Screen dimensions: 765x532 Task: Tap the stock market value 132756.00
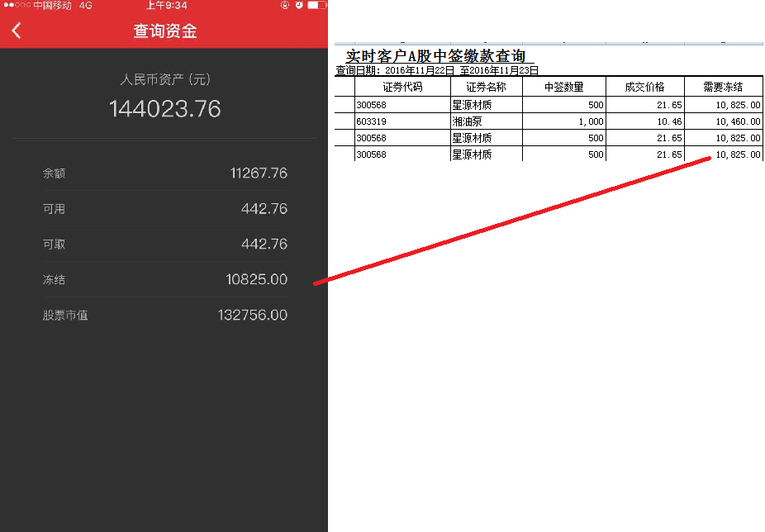pos(253,315)
